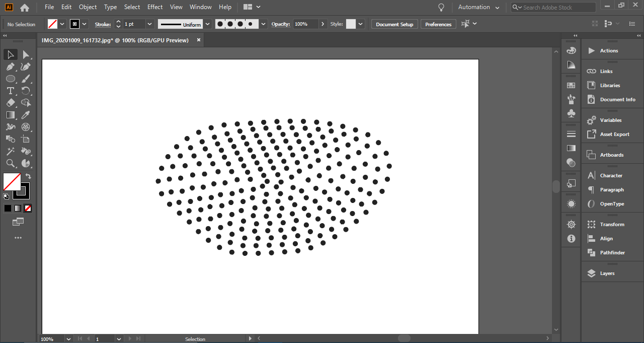644x343 pixels.
Task: Select the Pen tool
Action: 11,66
